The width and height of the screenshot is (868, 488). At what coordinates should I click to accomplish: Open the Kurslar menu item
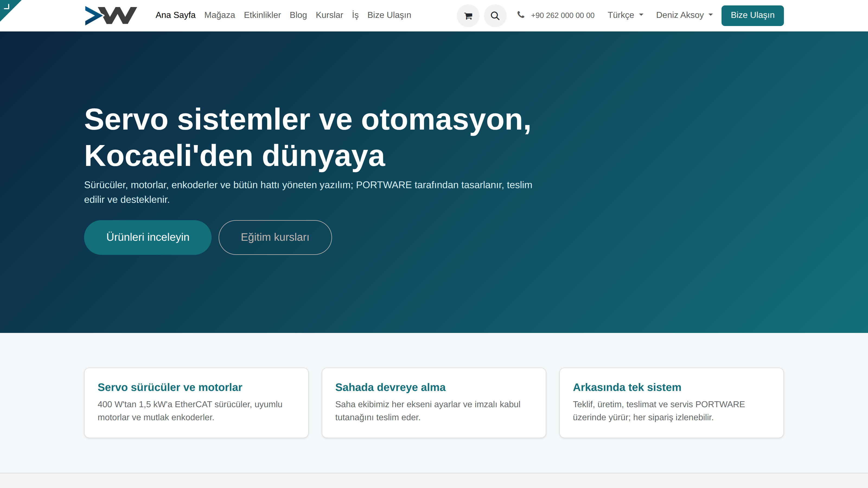pyautogui.click(x=329, y=15)
